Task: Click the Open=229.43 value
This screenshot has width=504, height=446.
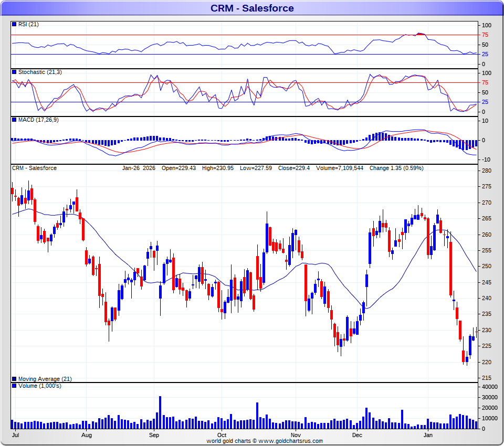Action: point(178,168)
